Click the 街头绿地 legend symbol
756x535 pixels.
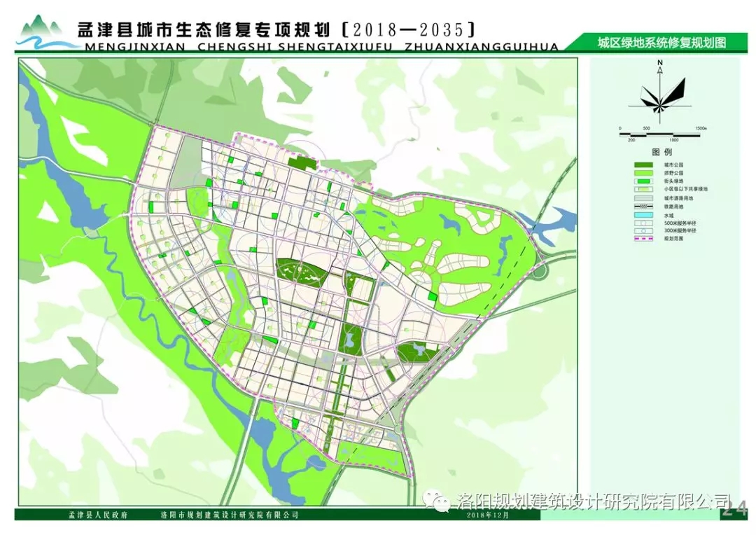(643, 181)
